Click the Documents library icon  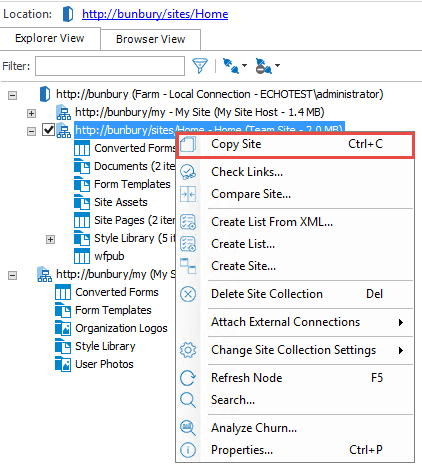(x=82, y=166)
